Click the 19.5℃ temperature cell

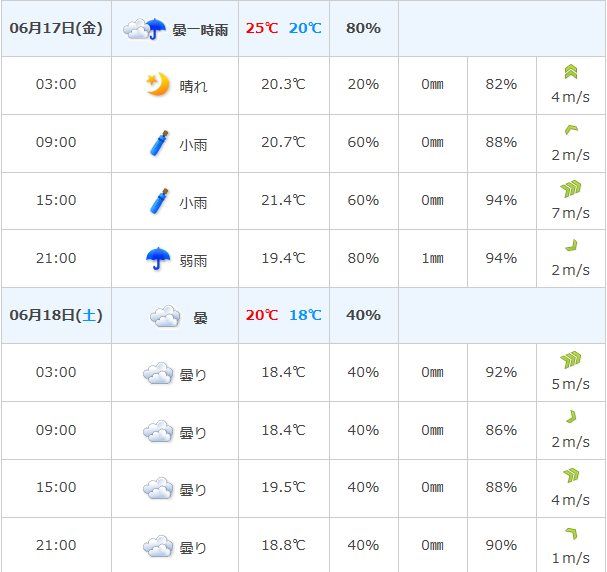point(284,487)
